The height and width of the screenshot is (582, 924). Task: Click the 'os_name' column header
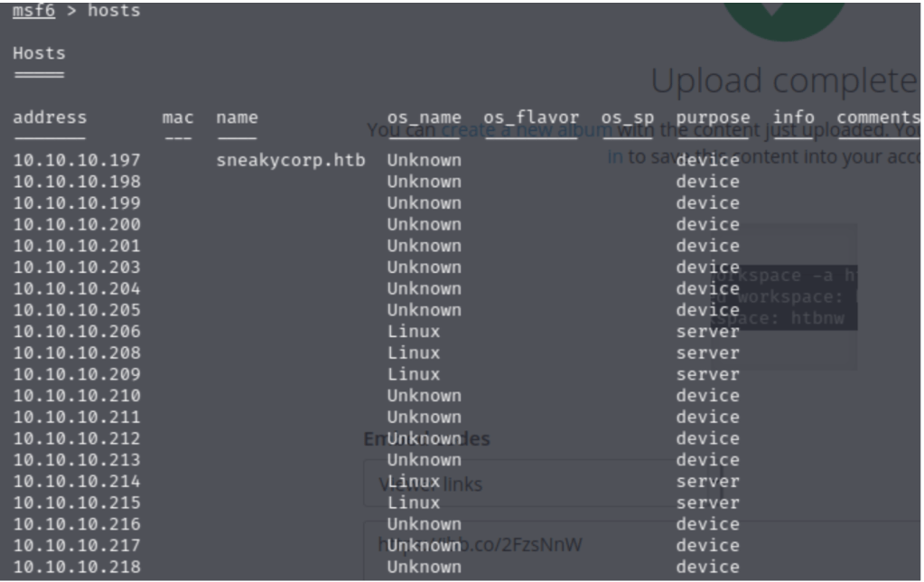point(424,117)
